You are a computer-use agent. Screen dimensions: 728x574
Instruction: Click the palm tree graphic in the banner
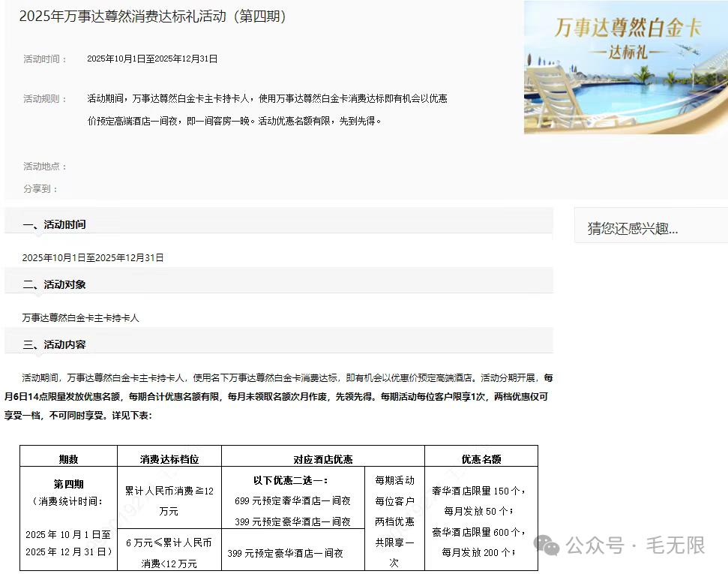[x=645, y=73]
